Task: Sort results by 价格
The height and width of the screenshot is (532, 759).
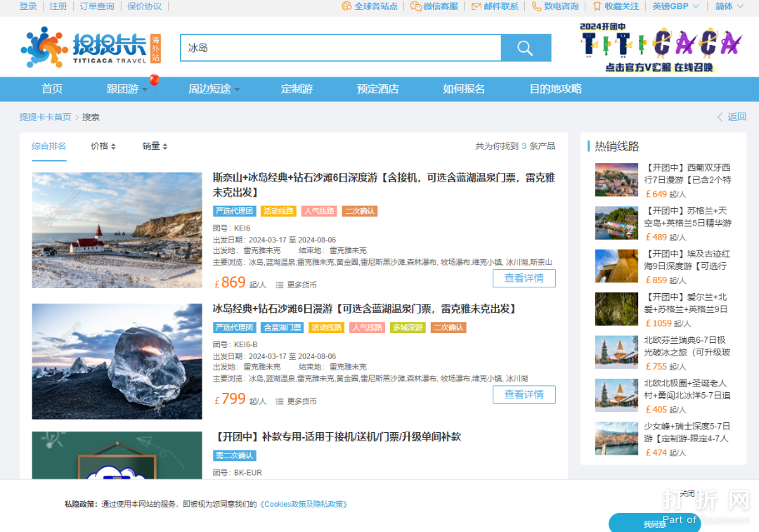Action: [x=103, y=146]
